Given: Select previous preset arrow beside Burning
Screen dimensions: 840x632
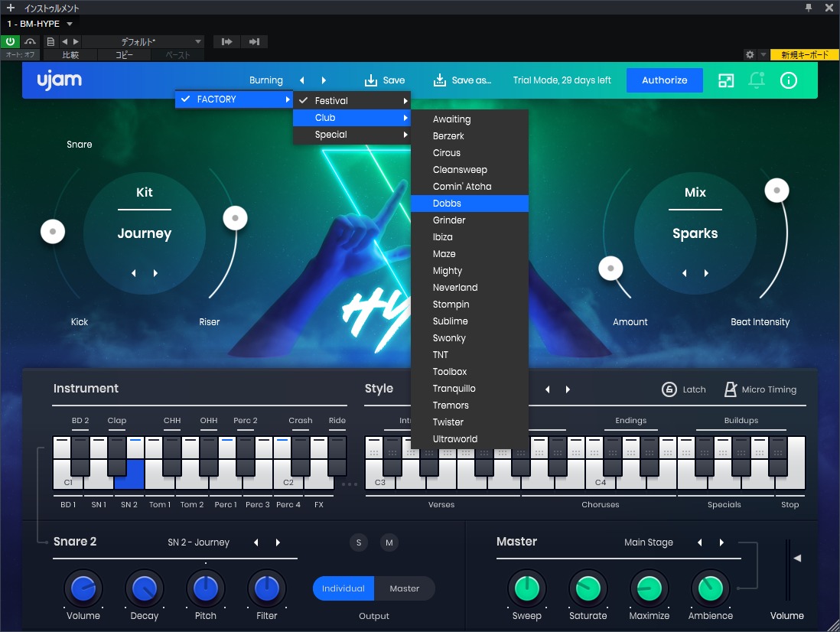Looking at the screenshot, I should coord(302,80).
